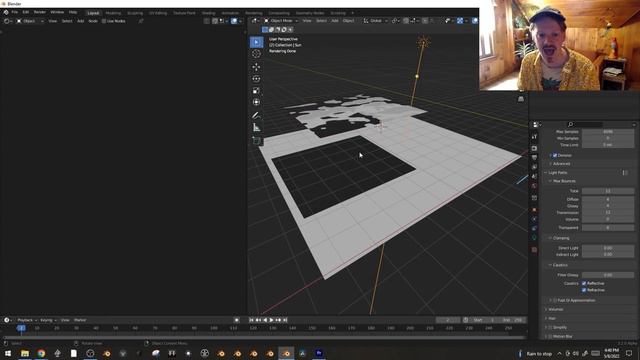The height and width of the screenshot is (360, 640).
Task: Switch to the Geometry Nodes workspace tab
Action: click(x=310, y=13)
